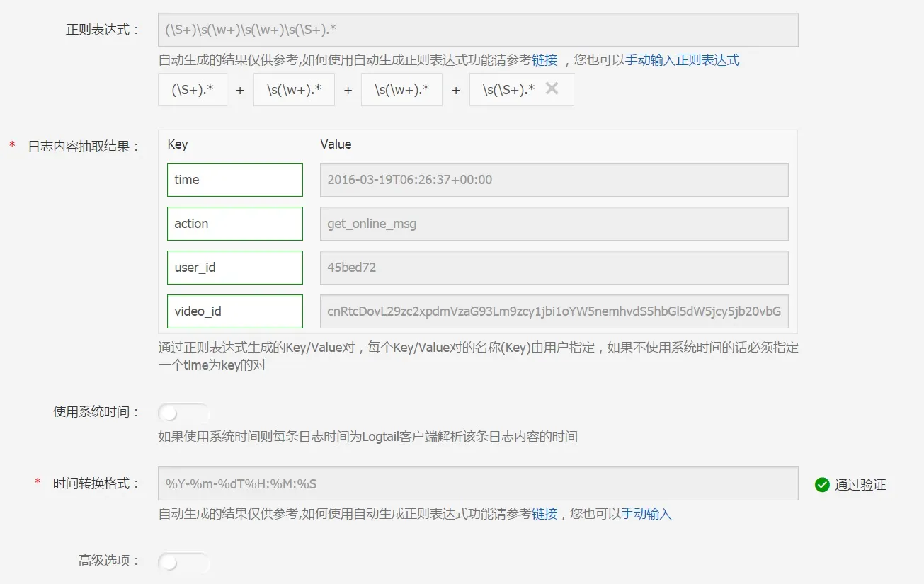Click the plus sign before "\s(\S+).*" segment
Viewport: 924px width, 584px height.
click(x=455, y=89)
